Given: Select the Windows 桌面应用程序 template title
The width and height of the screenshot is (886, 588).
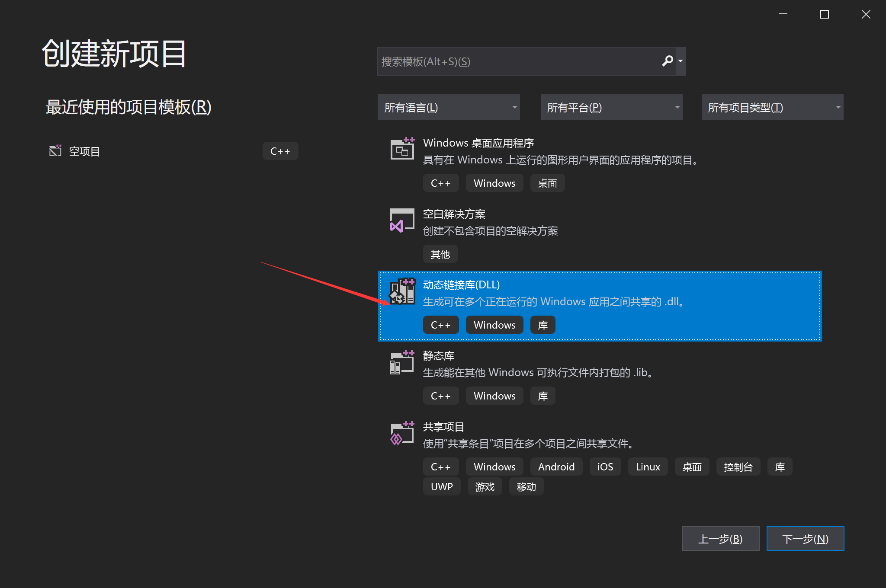Looking at the screenshot, I should [478, 143].
